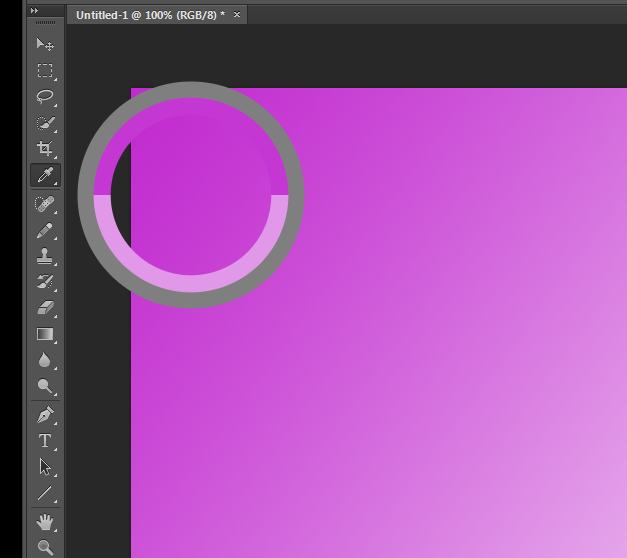Activate the Blur tool
627x558 pixels.
pos(45,360)
